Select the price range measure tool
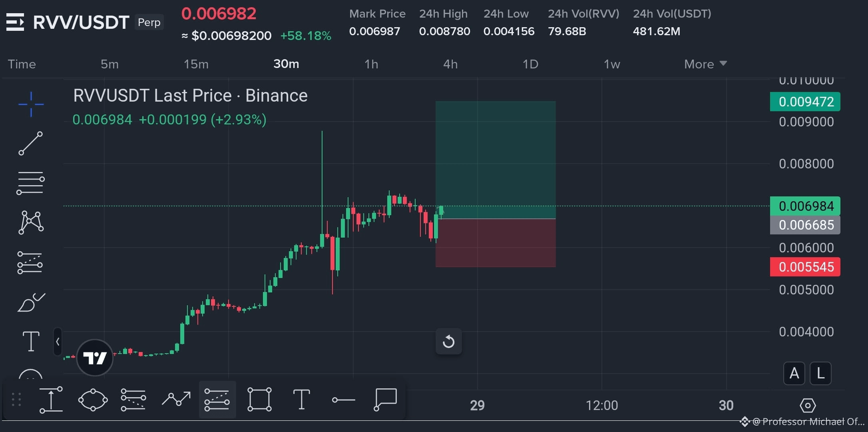The image size is (868, 432). [51, 400]
